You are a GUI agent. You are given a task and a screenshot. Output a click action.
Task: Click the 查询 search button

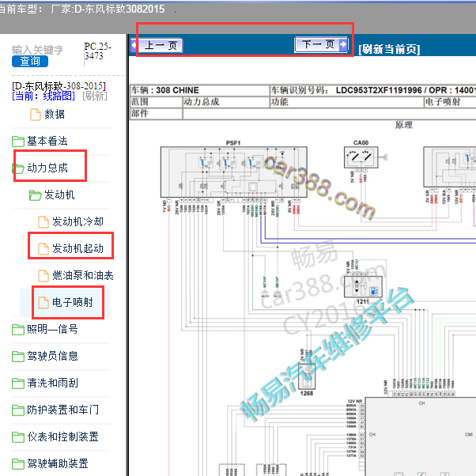30,62
